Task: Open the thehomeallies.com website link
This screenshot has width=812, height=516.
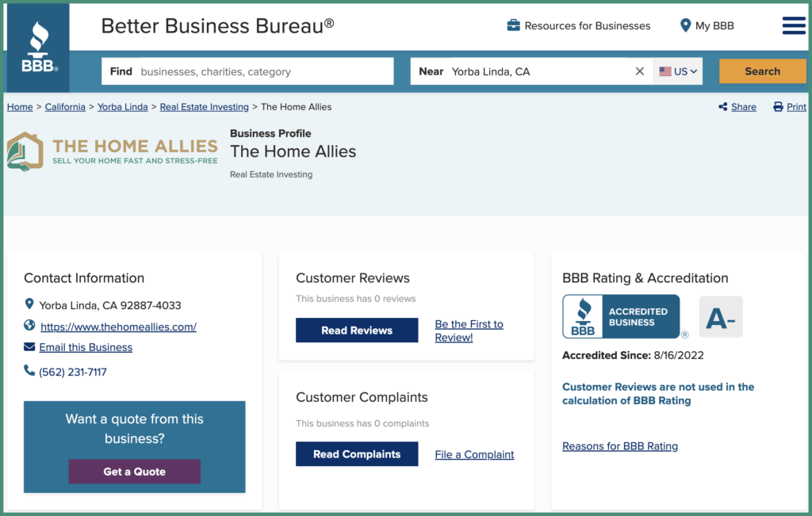Action: (x=119, y=327)
